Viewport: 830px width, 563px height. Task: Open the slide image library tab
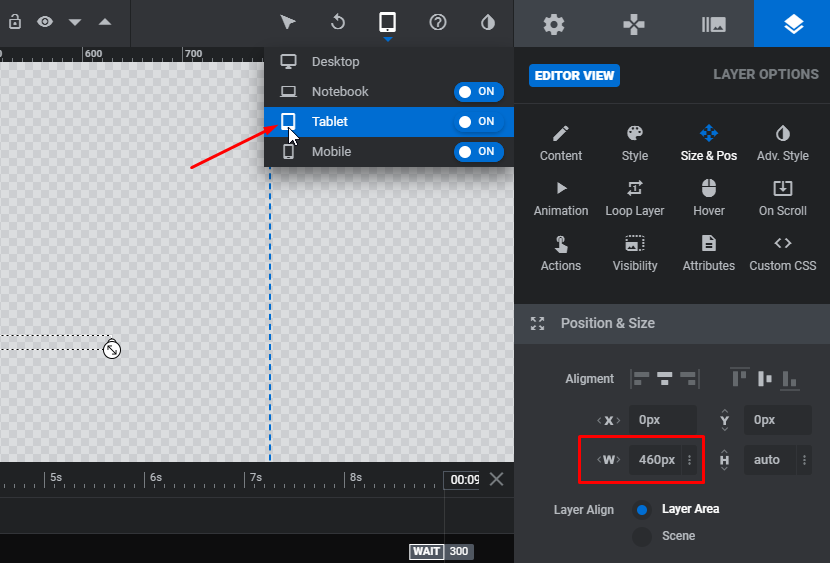point(714,24)
